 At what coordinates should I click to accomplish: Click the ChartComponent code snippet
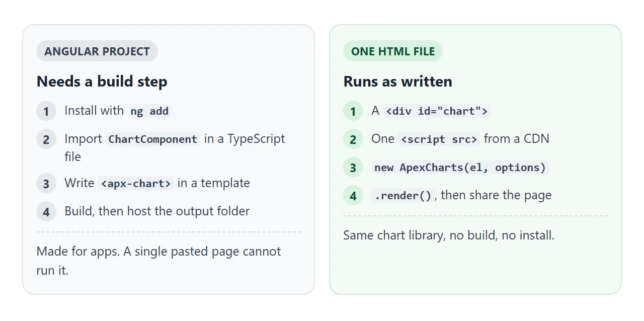[x=153, y=139]
